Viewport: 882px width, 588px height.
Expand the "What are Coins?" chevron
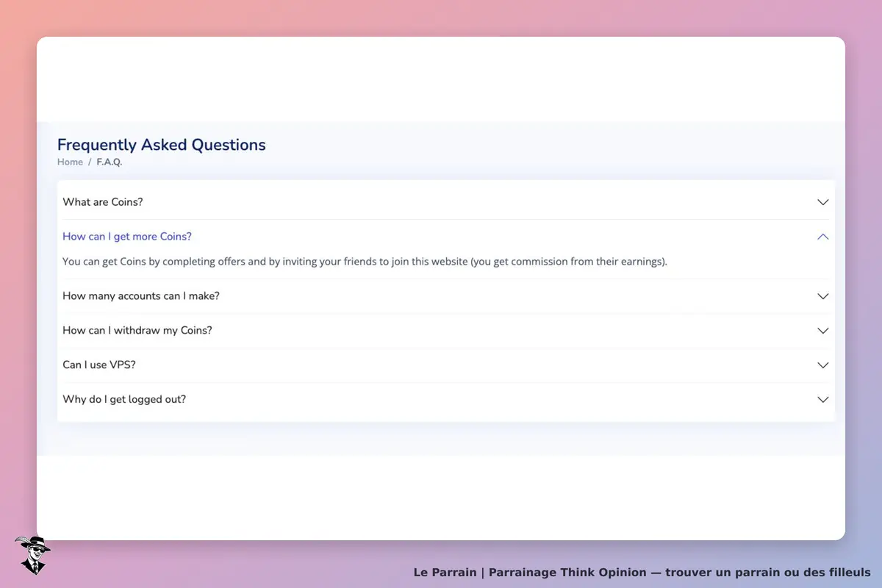pos(823,202)
